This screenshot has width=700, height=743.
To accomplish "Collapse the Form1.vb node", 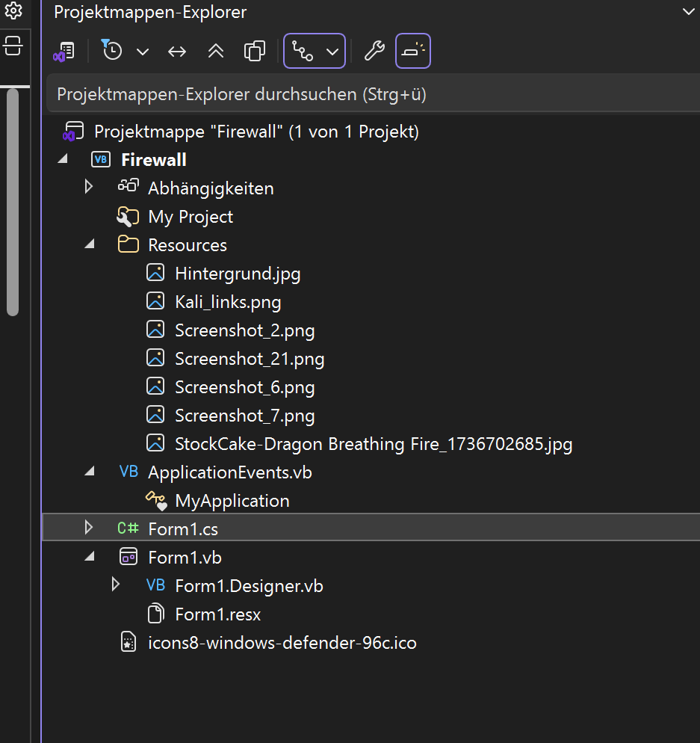I will (x=90, y=557).
